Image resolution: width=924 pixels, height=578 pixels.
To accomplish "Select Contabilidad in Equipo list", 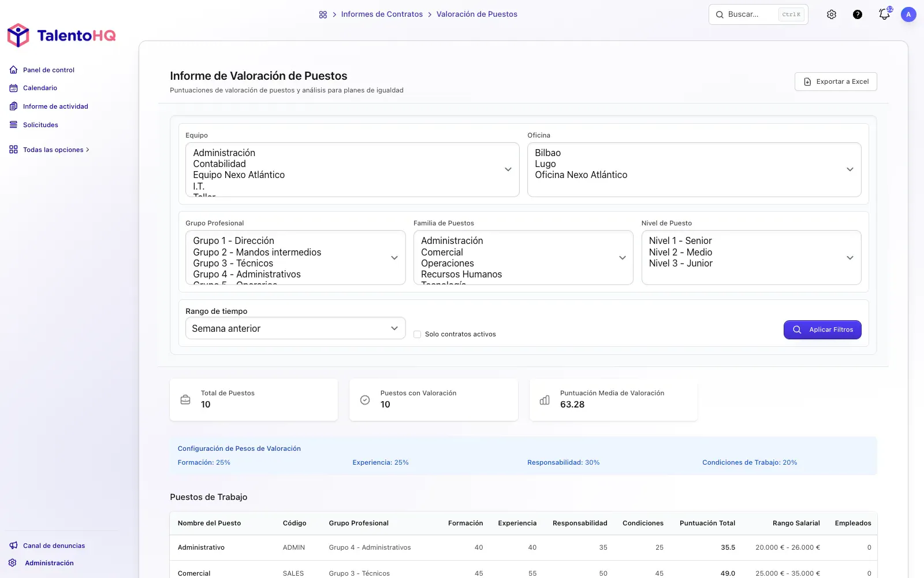I will click(x=219, y=164).
